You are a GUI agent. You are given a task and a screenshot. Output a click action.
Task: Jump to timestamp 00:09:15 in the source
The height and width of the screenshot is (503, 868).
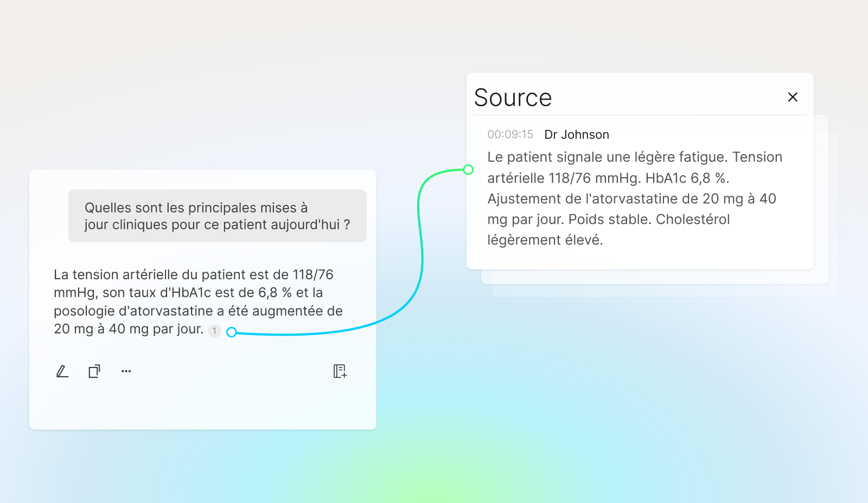point(510,134)
